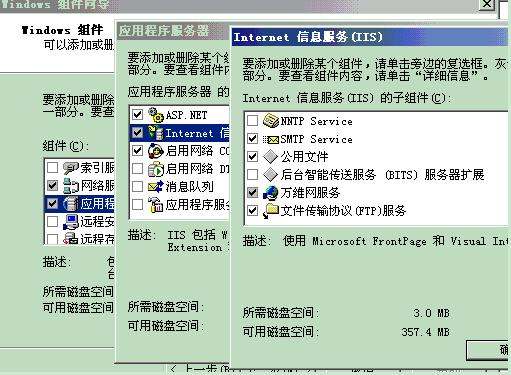Click the 万维网服务 globe icon

tap(270, 193)
